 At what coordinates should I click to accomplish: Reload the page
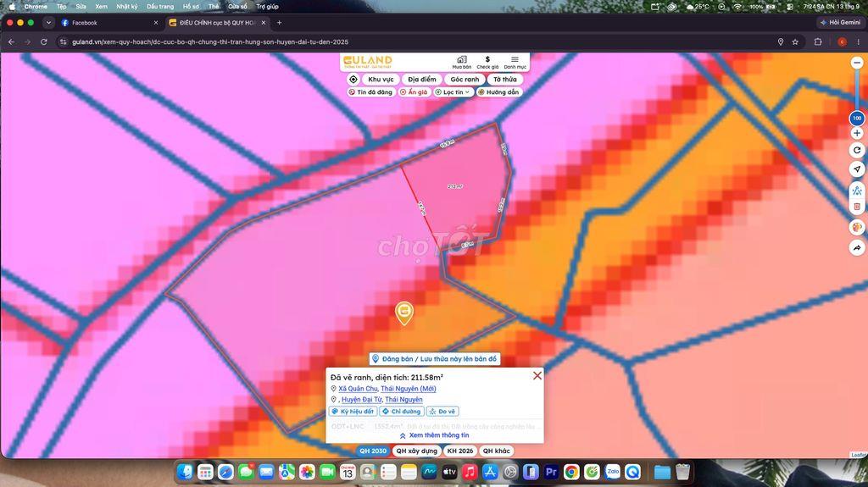(x=44, y=42)
